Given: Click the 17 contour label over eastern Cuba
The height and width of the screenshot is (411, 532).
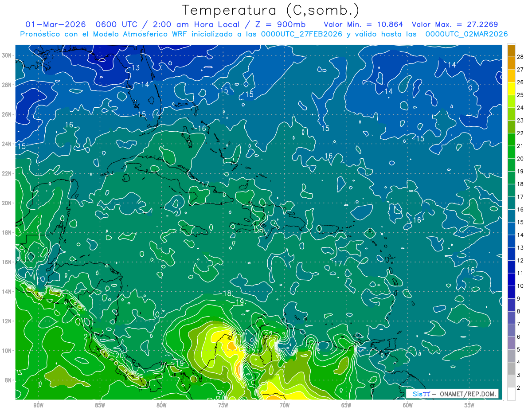Looking at the screenshot, I should (204, 184).
